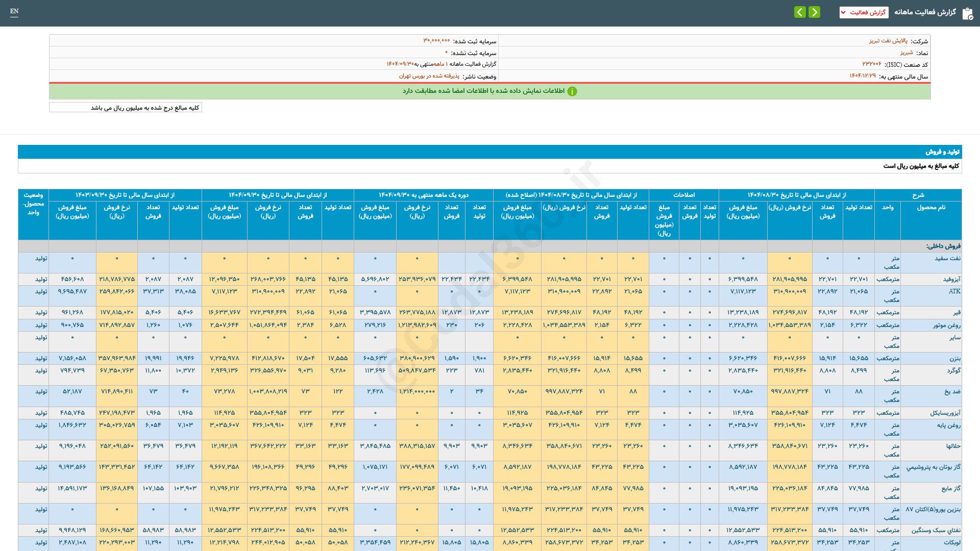Select the بنزن product row name
This screenshot has width=980, height=551.
coord(954,358)
